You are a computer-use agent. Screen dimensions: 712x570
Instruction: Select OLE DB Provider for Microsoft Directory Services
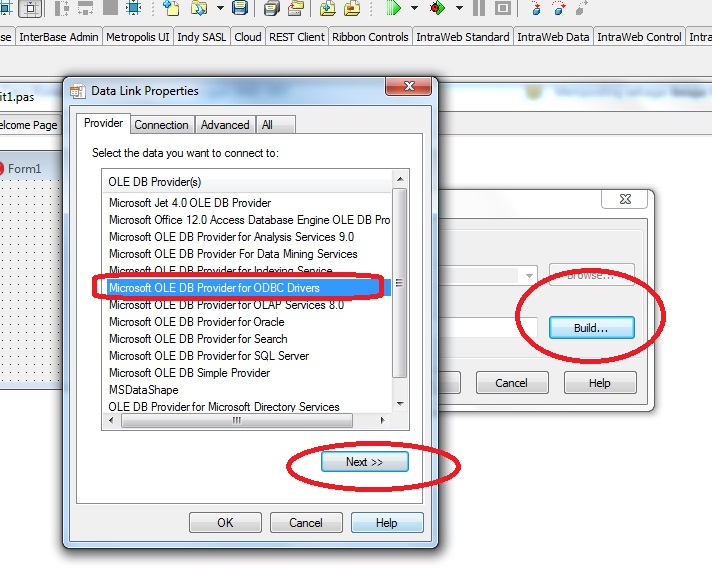coord(224,406)
